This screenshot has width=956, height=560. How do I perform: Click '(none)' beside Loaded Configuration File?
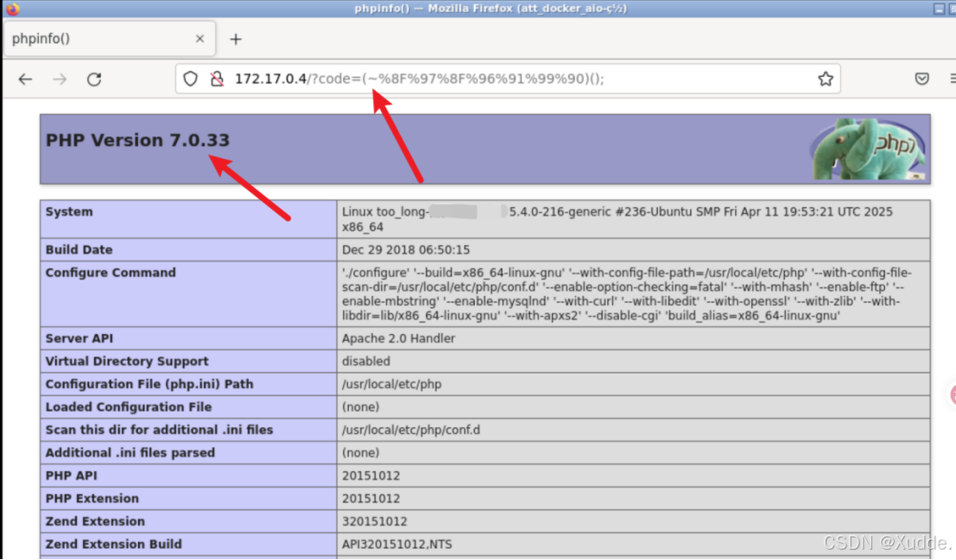360,407
